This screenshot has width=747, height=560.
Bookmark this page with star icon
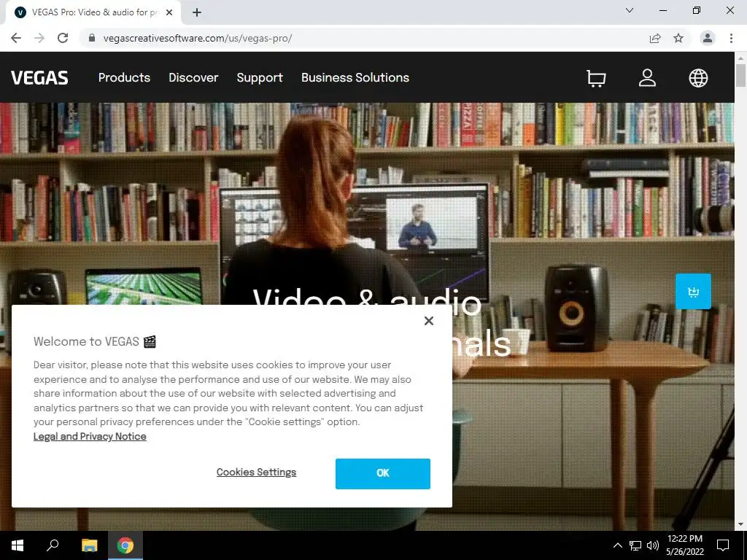pyautogui.click(x=678, y=38)
